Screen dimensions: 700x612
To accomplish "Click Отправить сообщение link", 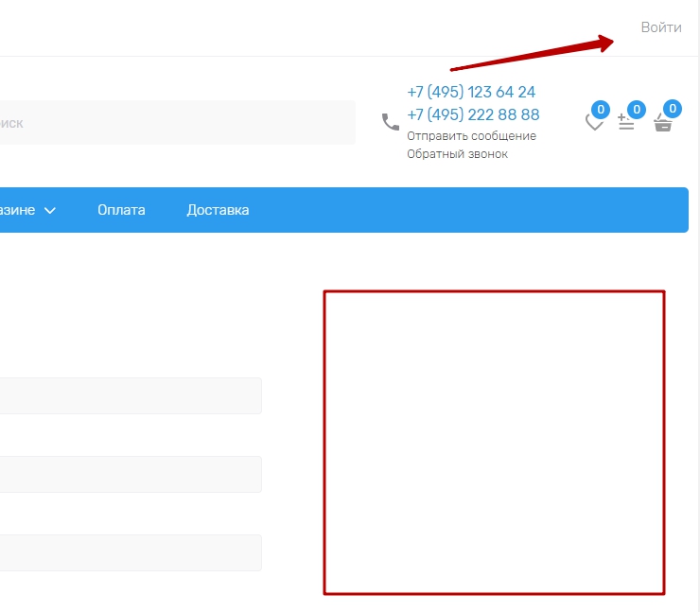I will 471,136.
